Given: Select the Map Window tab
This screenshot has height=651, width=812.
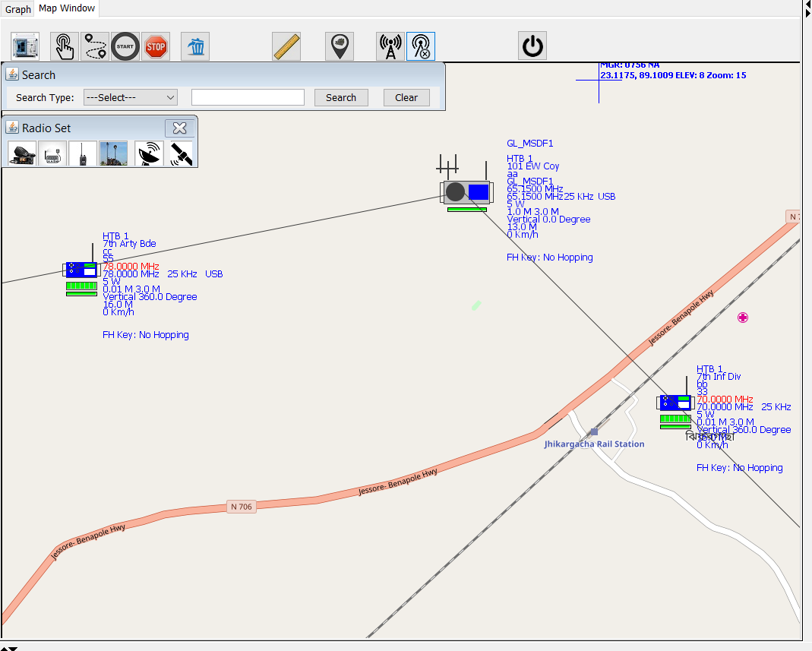Looking at the screenshot, I should [x=67, y=8].
